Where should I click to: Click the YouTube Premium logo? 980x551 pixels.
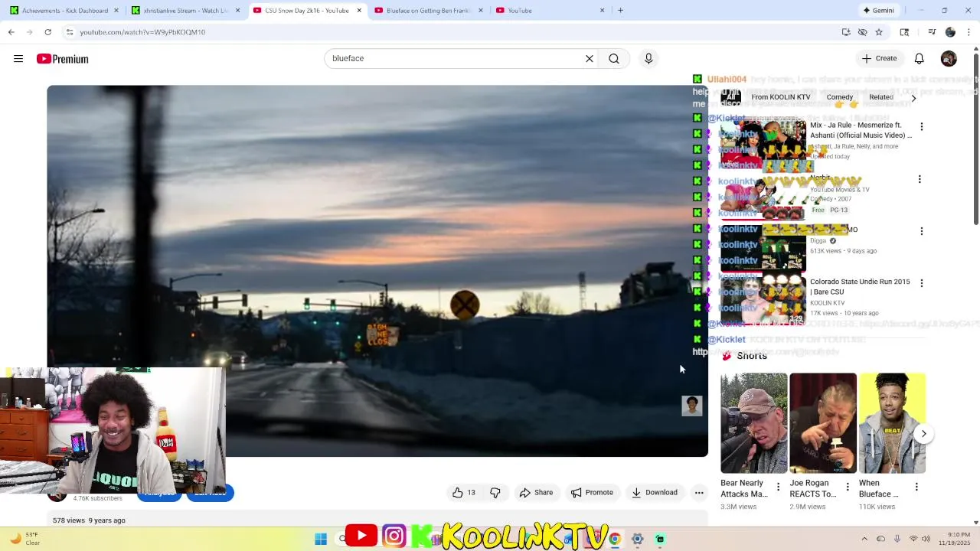pos(63,59)
